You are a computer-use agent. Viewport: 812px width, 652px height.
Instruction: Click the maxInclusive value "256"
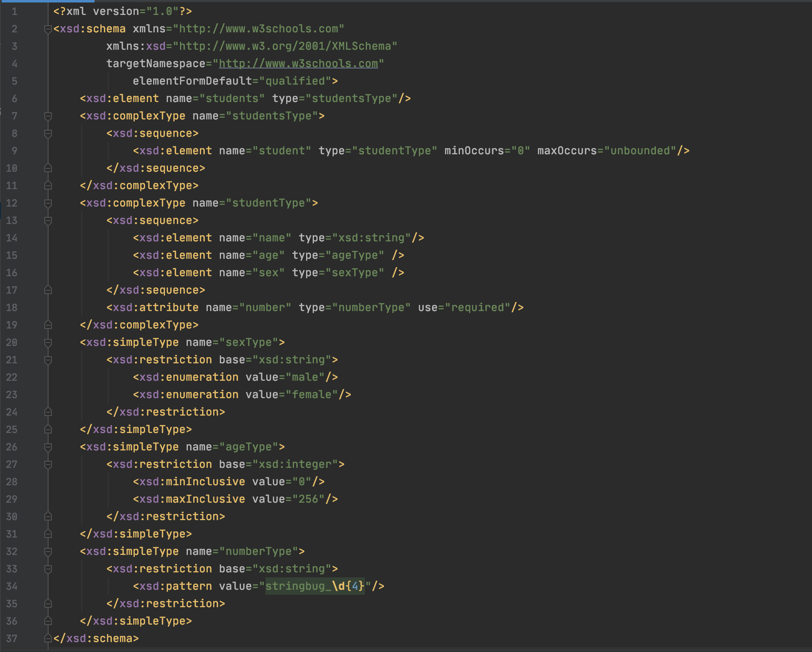click(309, 499)
